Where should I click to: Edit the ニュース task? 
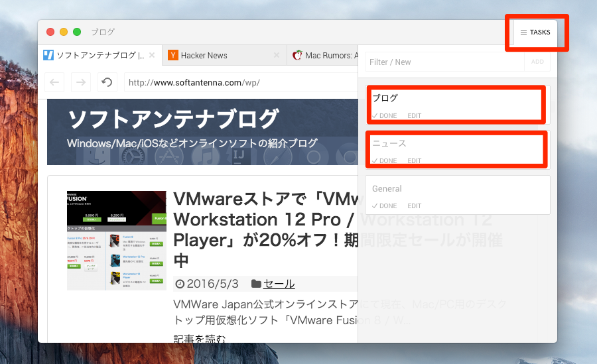click(414, 160)
